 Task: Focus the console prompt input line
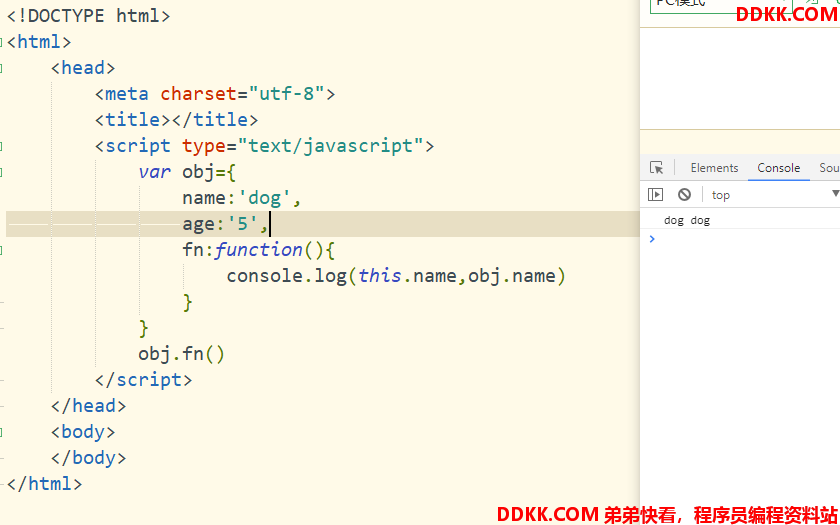pyautogui.click(x=745, y=239)
